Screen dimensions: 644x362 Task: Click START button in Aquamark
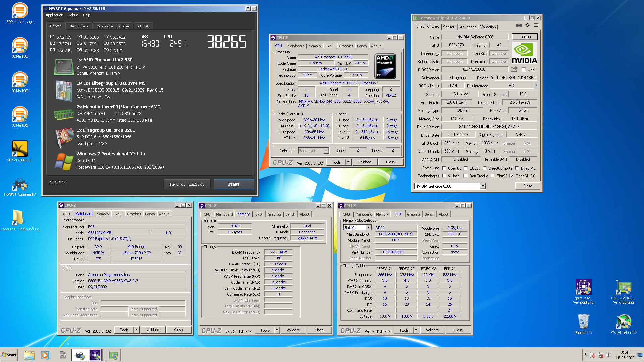234,184
